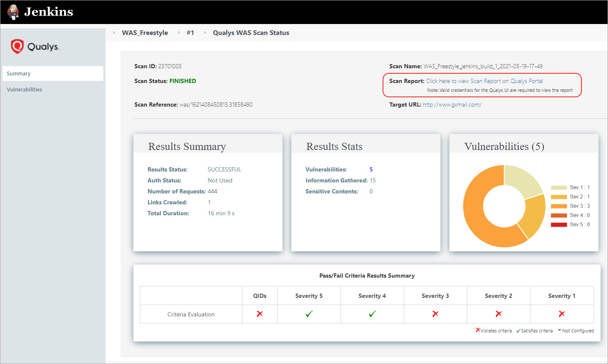Select the Scan Name value text

point(483,66)
